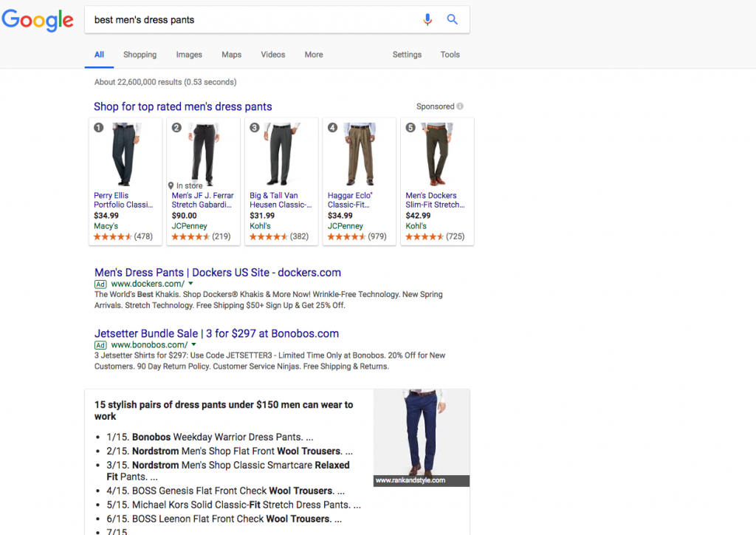Open the More search options menu
The height and width of the screenshot is (535, 756).
[313, 54]
